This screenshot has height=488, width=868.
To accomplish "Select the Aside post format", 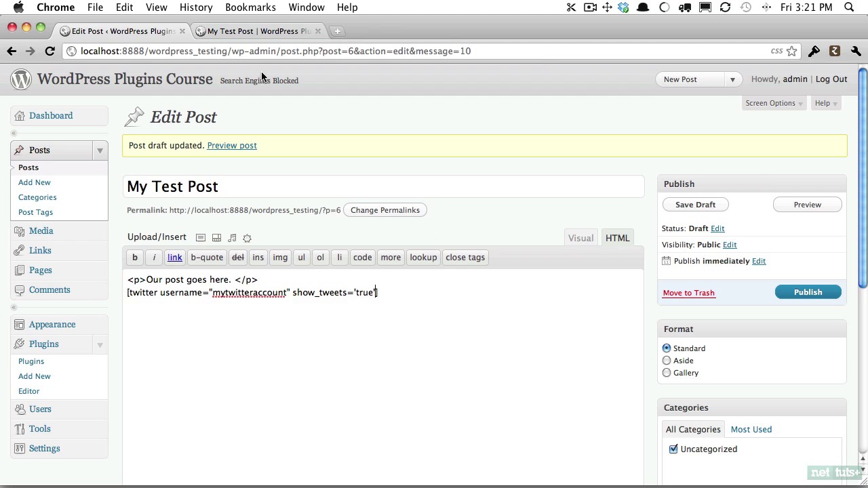I will [667, 361].
